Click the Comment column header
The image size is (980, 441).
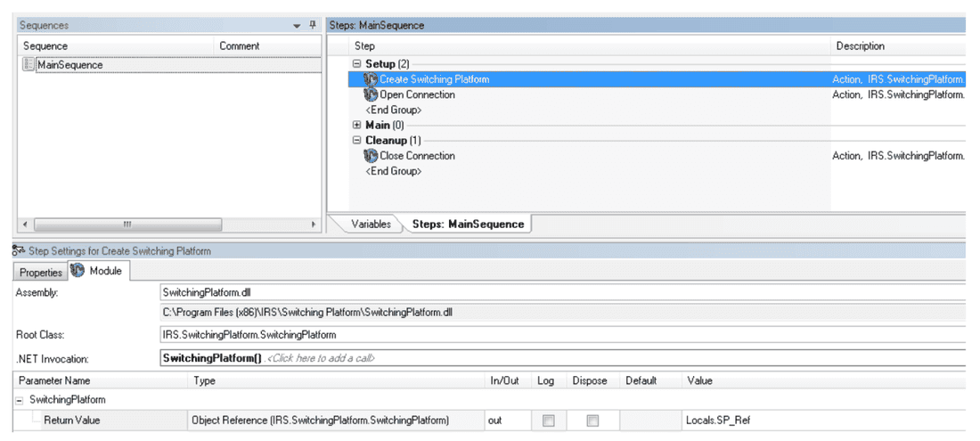pos(267,46)
